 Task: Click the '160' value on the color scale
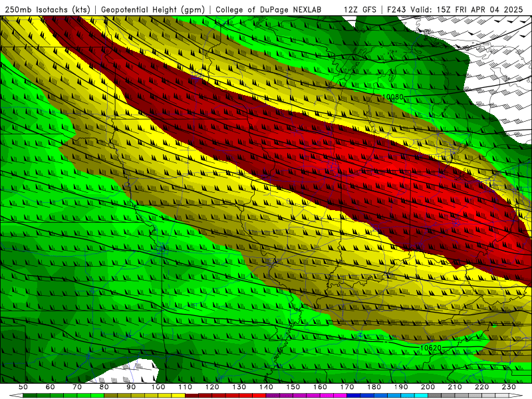coord(320,387)
